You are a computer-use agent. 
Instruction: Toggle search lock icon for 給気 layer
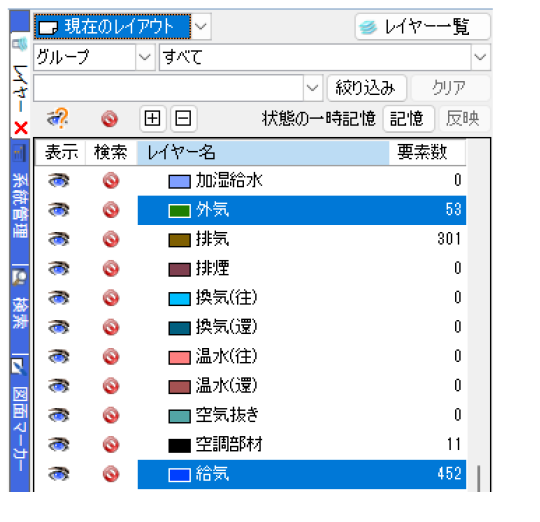(x=111, y=474)
